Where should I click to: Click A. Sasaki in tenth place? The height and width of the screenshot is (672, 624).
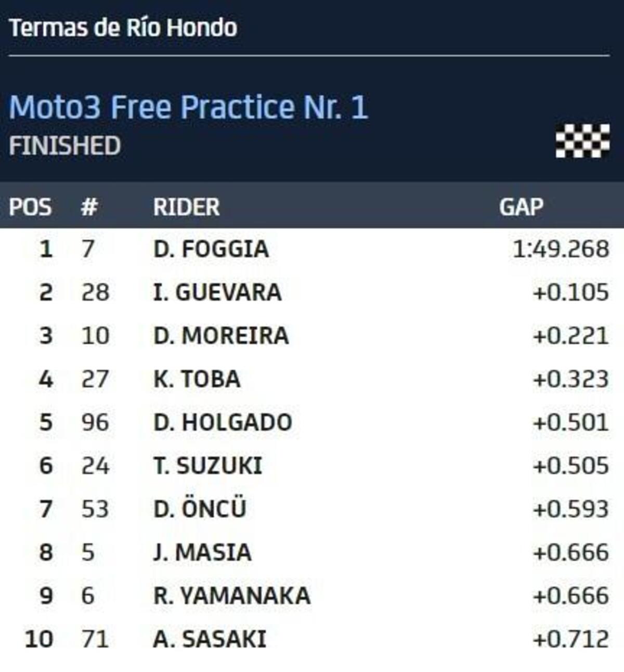click(210, 639)
